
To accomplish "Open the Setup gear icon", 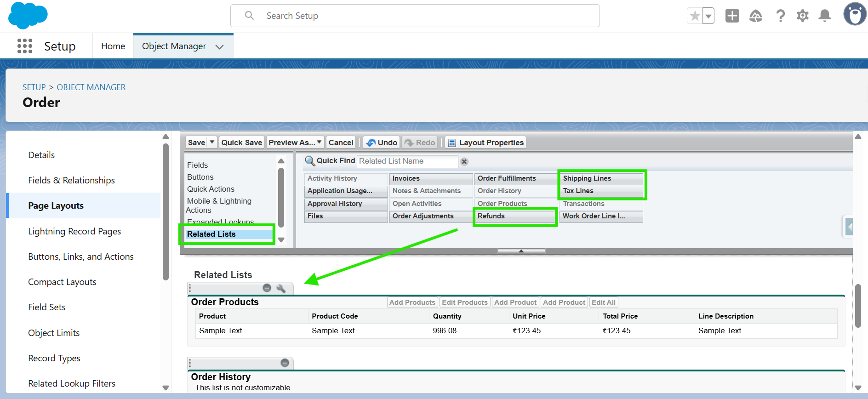I will tap(802, 16).
